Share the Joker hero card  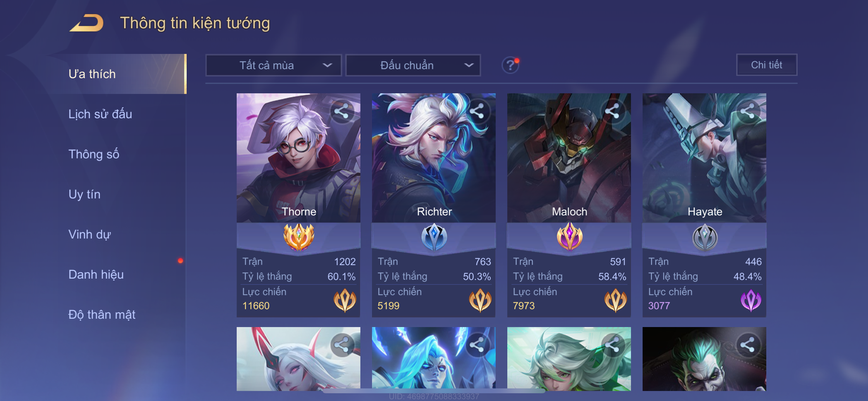click(x=748, y=345)
